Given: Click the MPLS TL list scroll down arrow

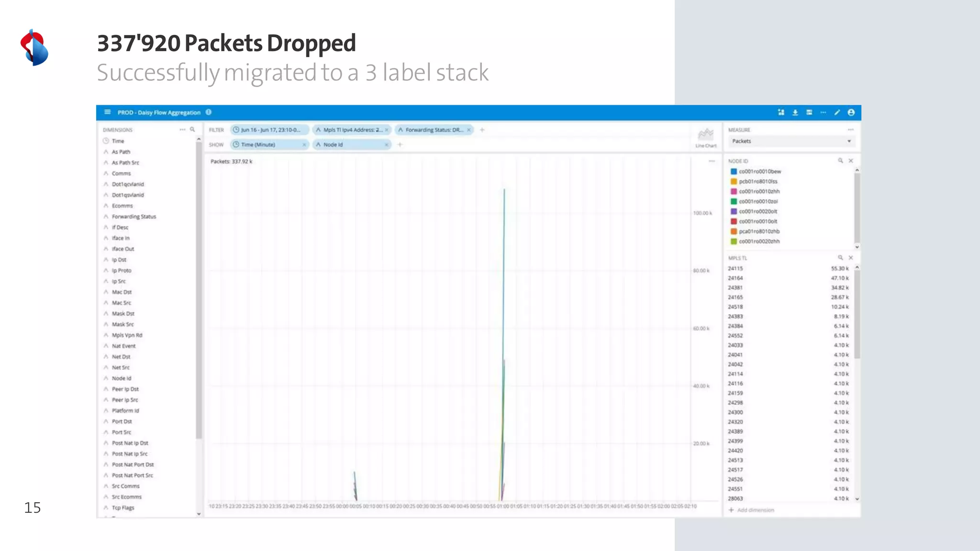Looking at the screenshot, I should click(857, 498).
